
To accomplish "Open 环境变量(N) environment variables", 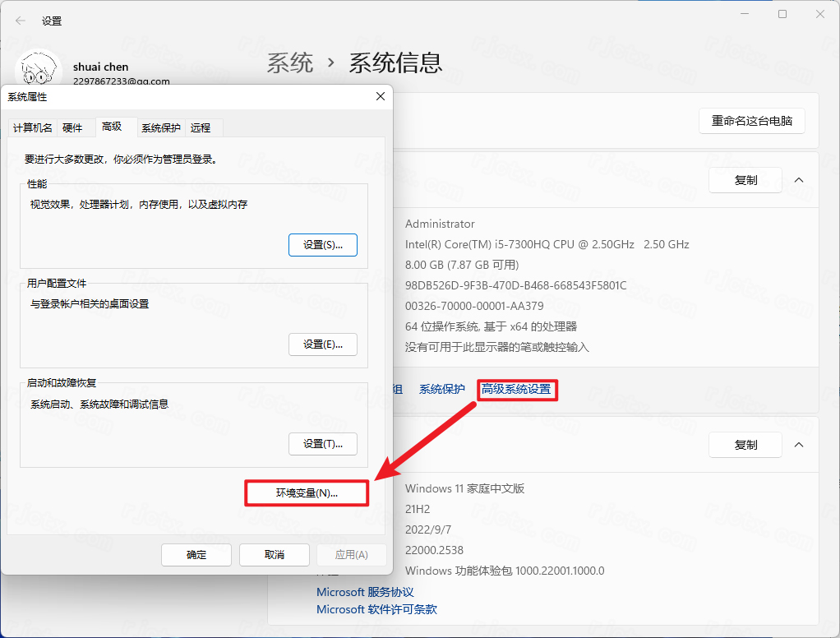I will pos(307,493).
